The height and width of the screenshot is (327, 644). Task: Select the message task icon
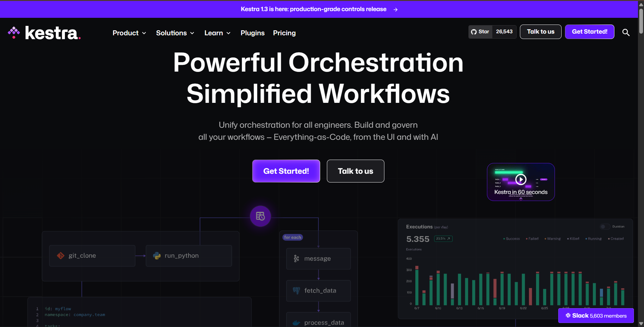point(296,258)
